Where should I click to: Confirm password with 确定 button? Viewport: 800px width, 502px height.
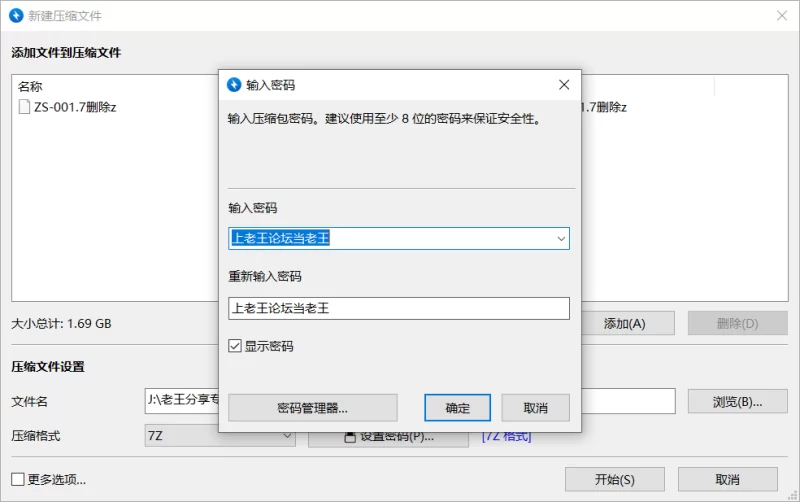pos(457,408)
